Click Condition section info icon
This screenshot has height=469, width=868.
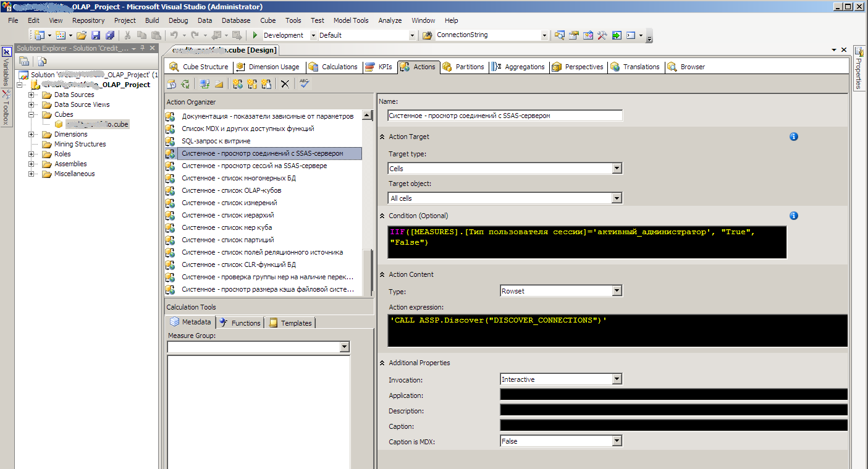794,216
